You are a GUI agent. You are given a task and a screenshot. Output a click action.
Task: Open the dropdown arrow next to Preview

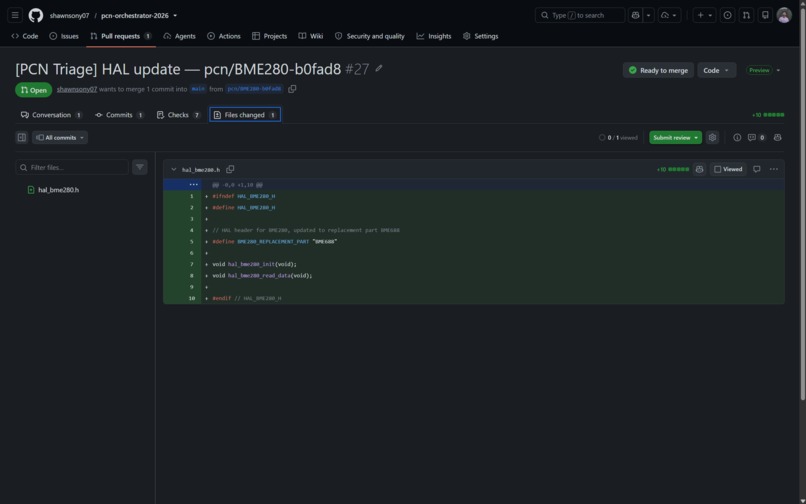click(x=778, y=70)
